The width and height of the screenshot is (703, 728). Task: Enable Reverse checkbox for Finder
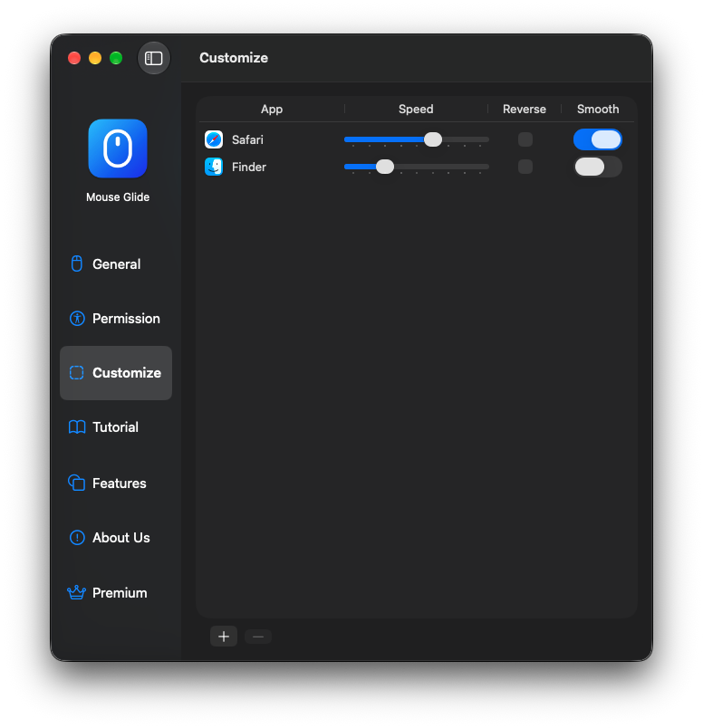point(525,167)
